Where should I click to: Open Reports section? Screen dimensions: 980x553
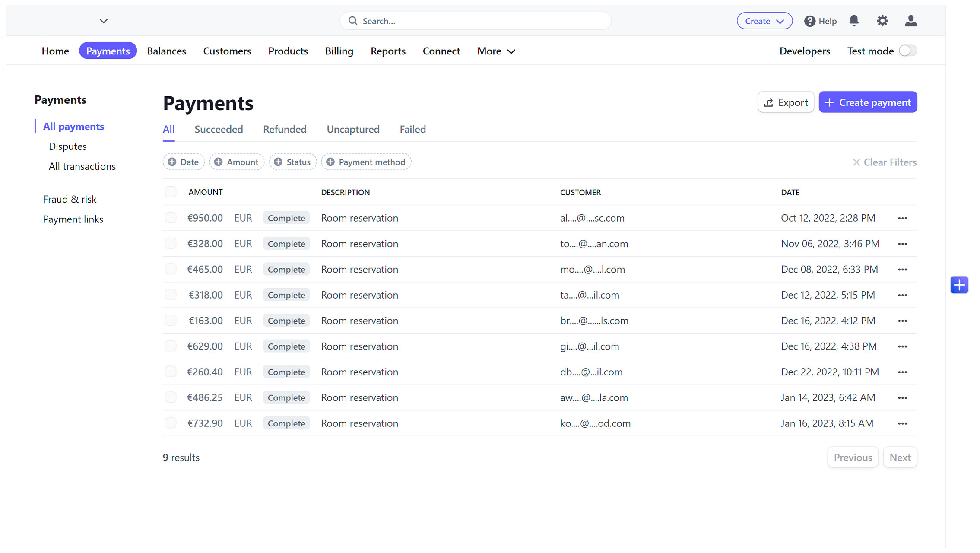pos(388,51)
